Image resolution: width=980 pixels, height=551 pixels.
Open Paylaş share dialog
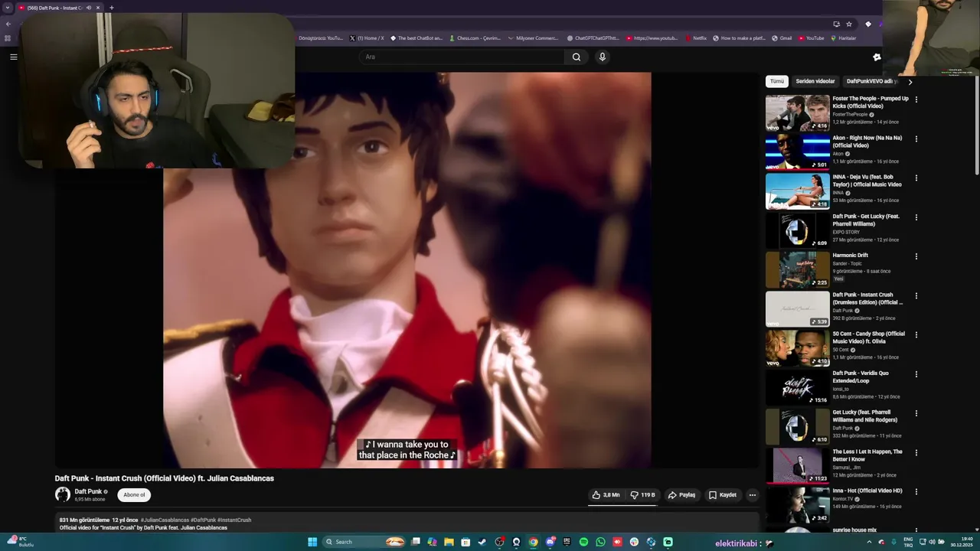click(x=681, y=495)
